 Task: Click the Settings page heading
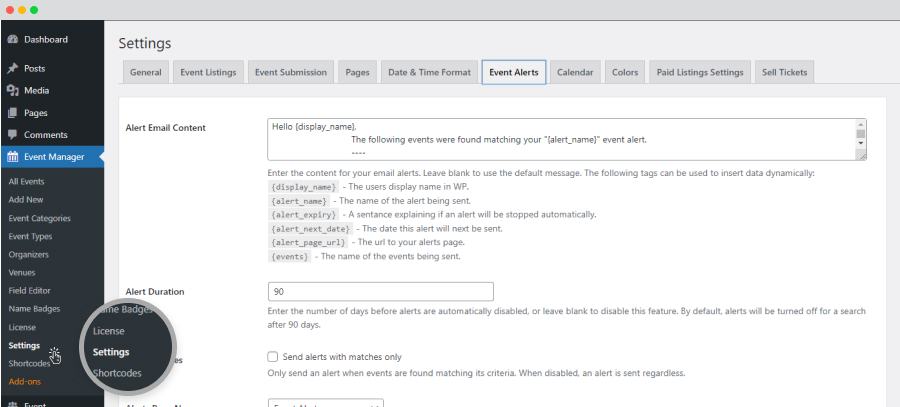tap(145, 43)
